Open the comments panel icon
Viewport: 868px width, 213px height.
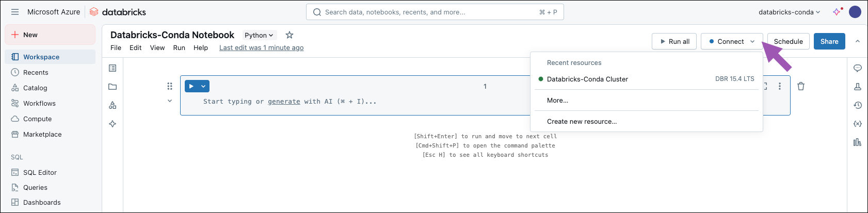(x=858, y=68)
